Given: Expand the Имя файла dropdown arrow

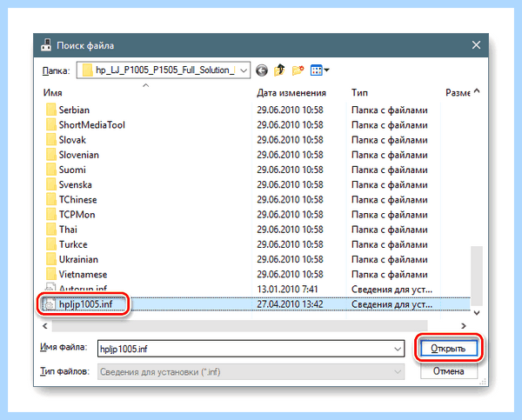Looking at the screenshot, I should 398,349.
